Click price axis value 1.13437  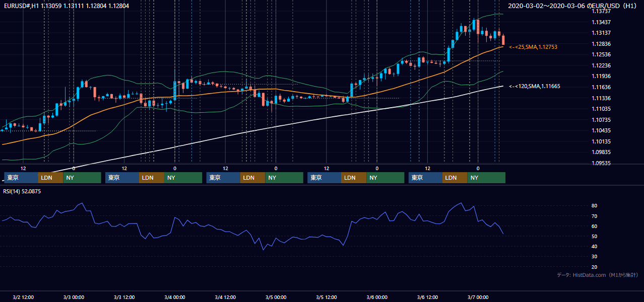[601, 22]
